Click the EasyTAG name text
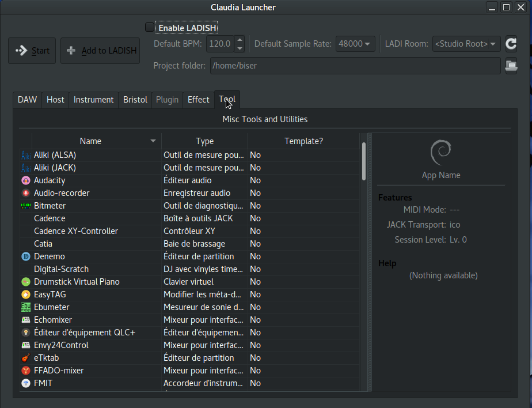Image resolution: width=532 pixels, height=408 pixels. pos(50,294)
